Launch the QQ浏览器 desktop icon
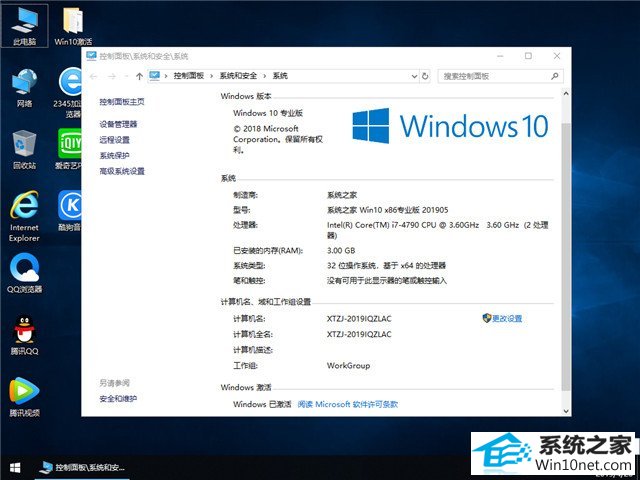This screenshot has height=480, width=640. (24, 273)
